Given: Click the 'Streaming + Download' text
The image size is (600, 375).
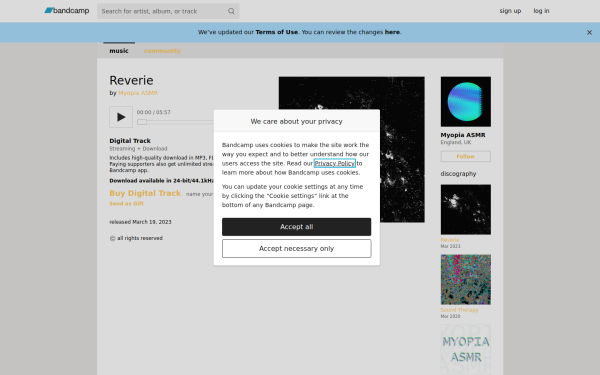Looking at the screenshot, I should 138,148.
